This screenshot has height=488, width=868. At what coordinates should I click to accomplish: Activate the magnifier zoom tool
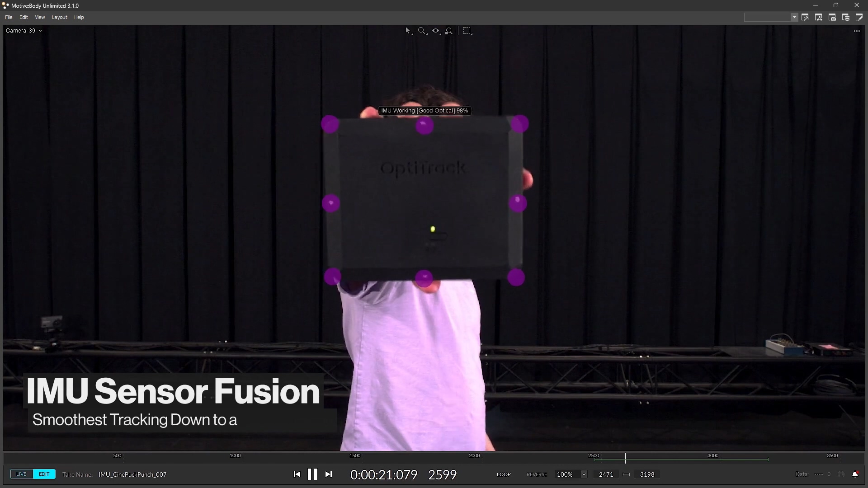[422, 31]
